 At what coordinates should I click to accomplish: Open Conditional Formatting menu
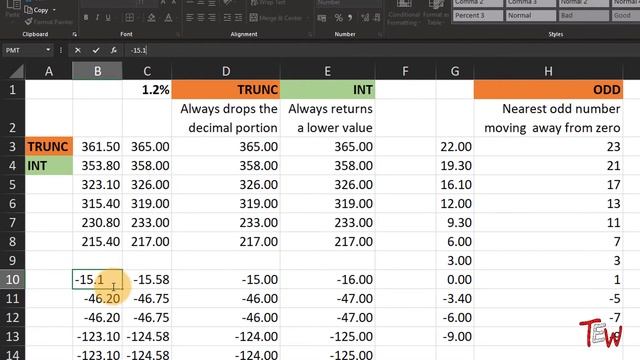404,13
